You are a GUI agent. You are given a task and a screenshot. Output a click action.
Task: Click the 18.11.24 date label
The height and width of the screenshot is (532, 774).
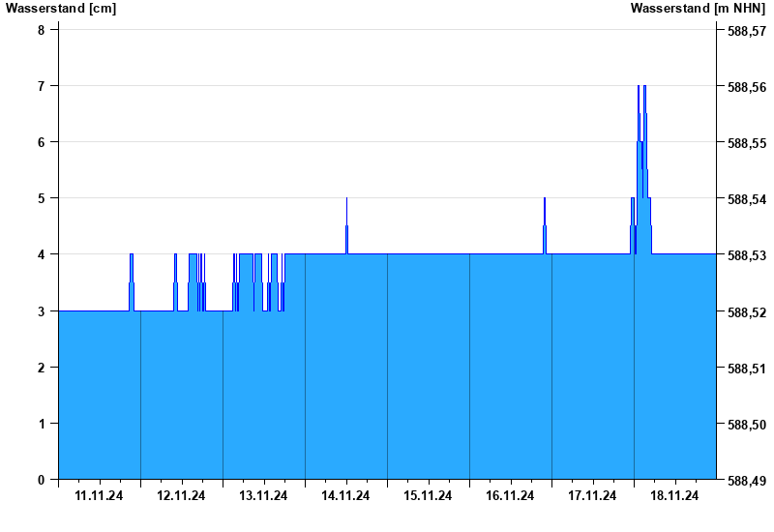coord(674,495)
